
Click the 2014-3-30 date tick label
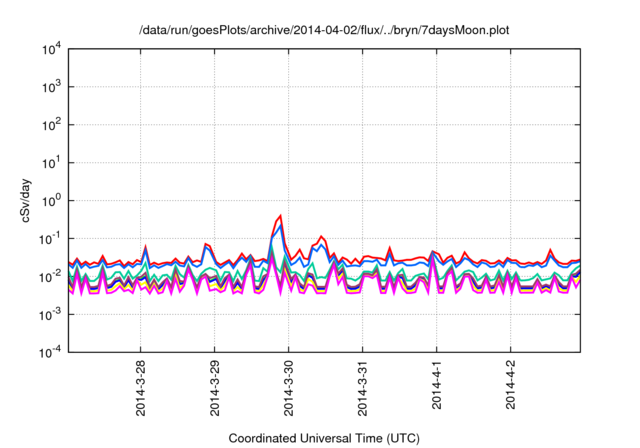(289, 388)
